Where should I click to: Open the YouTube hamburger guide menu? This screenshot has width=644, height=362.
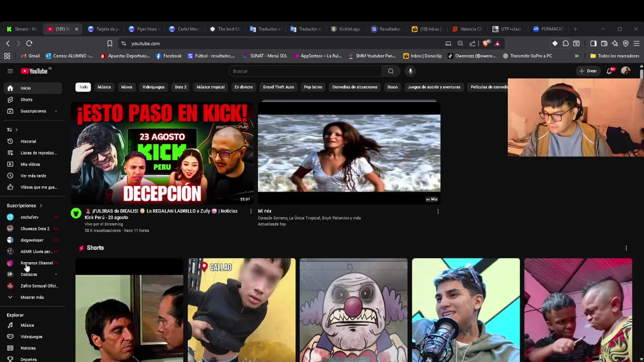pos(10,71)
